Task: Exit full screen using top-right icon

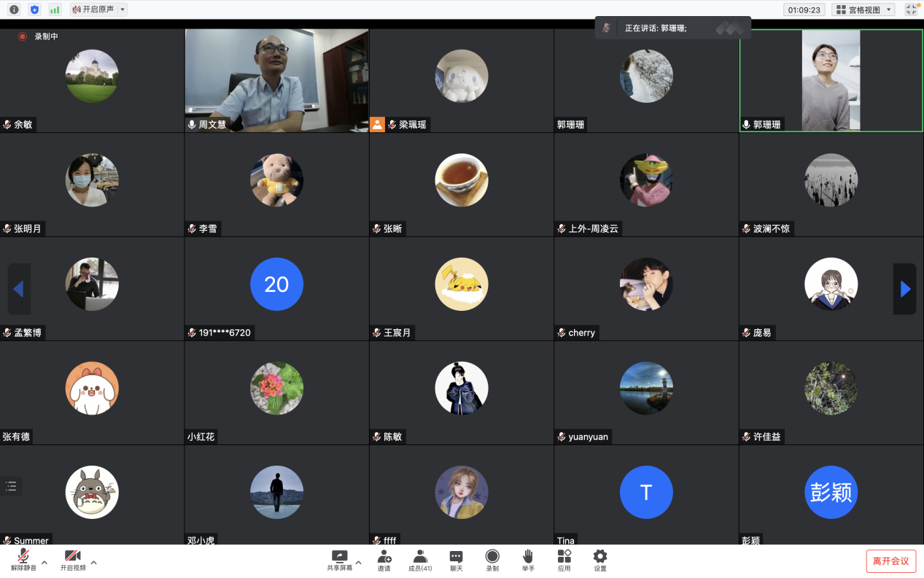Action: coord(911,9)
